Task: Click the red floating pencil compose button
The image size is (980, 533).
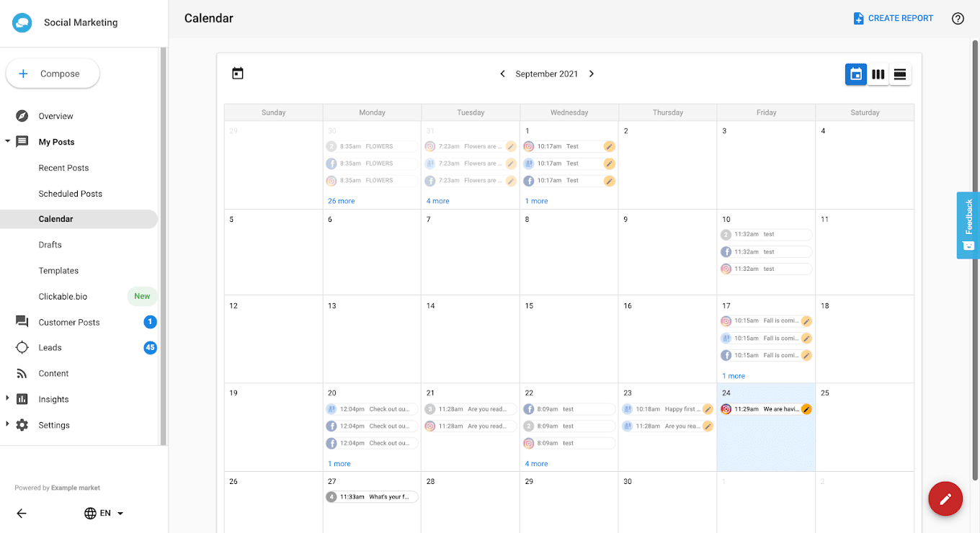Action: click(945, 498)
